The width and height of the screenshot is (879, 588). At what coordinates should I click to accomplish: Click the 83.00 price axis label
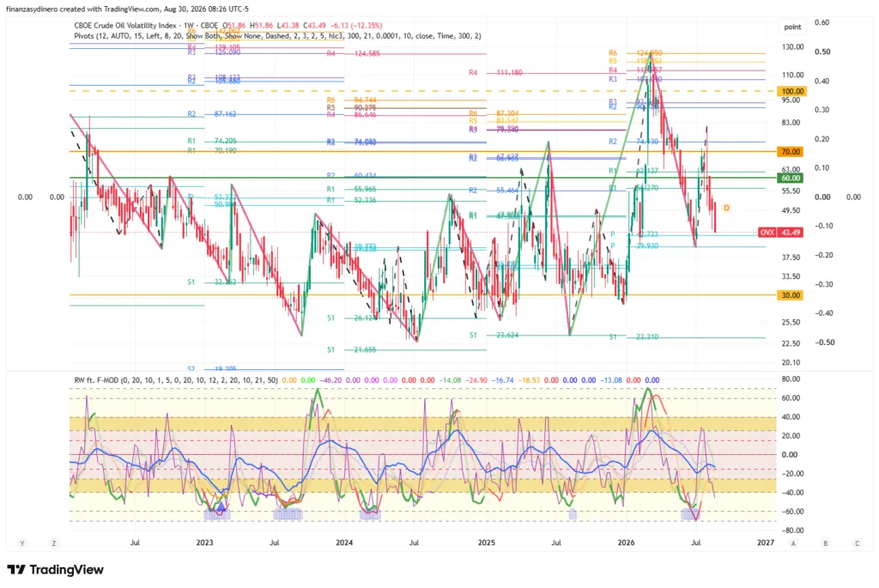(791, 123)
